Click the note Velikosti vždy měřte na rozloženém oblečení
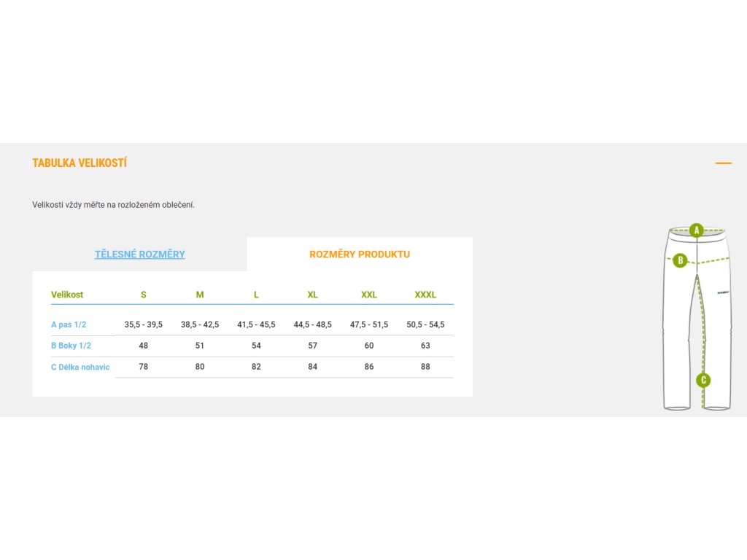747x560 pixels. coord(113,205)
